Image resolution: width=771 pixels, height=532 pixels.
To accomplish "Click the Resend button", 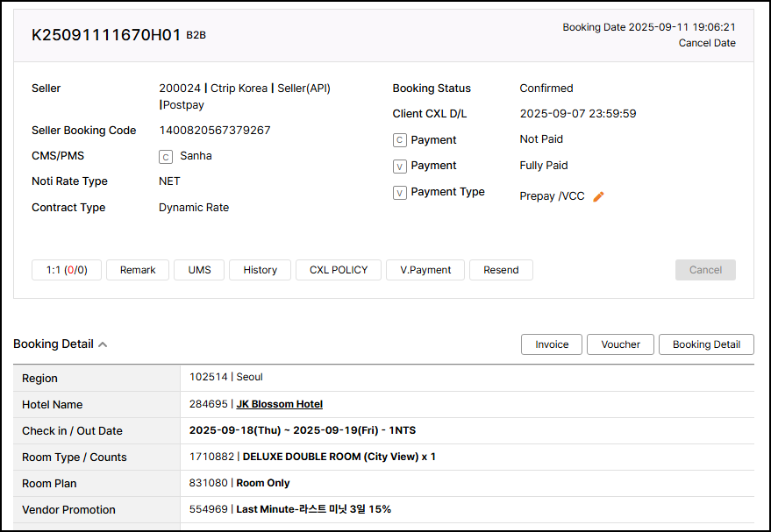I will click(501, 270).
